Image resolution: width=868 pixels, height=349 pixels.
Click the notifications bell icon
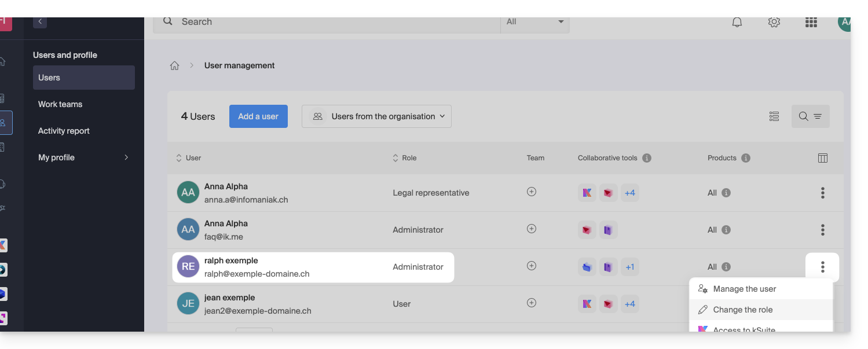click(x=737, y=22)
